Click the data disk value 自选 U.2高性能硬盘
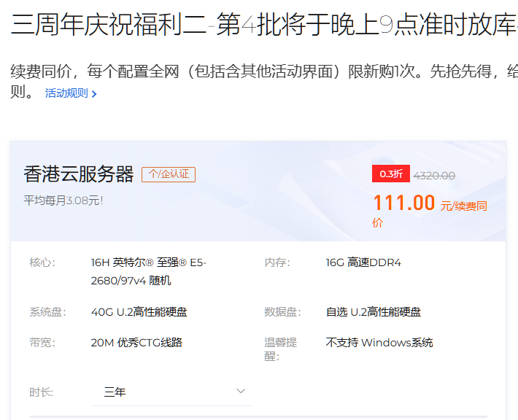 (374, 311)
